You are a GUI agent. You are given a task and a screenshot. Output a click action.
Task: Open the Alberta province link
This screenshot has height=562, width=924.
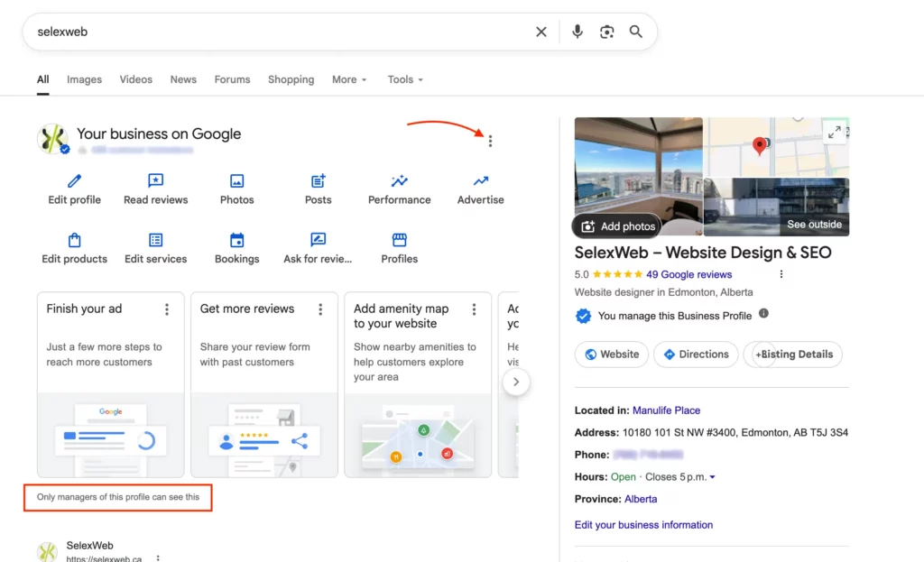(641, 499)
